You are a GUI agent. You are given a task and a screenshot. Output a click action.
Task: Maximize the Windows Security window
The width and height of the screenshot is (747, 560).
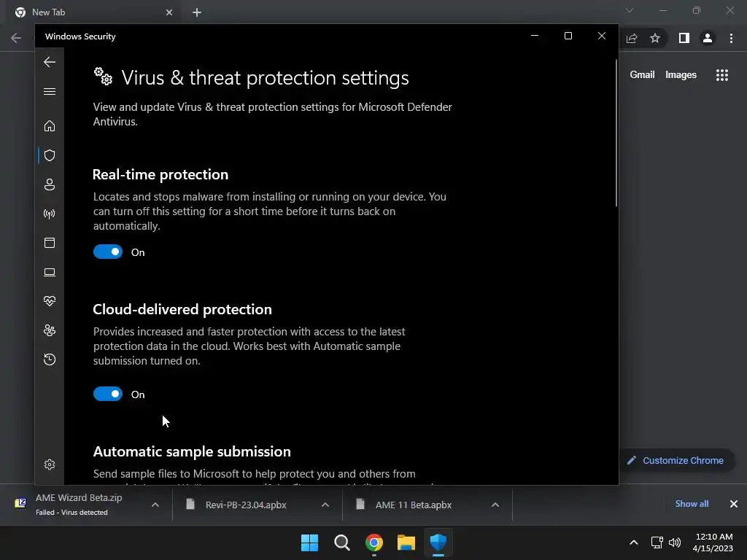click(x=568, y=36)
